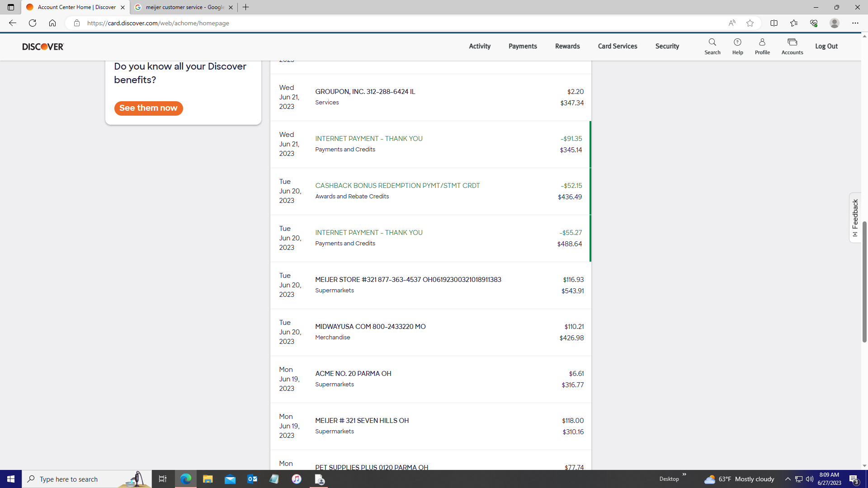Open the Card Services menu
The width and height of the screenshot is (868, 488).
click(x=617, y=46)
